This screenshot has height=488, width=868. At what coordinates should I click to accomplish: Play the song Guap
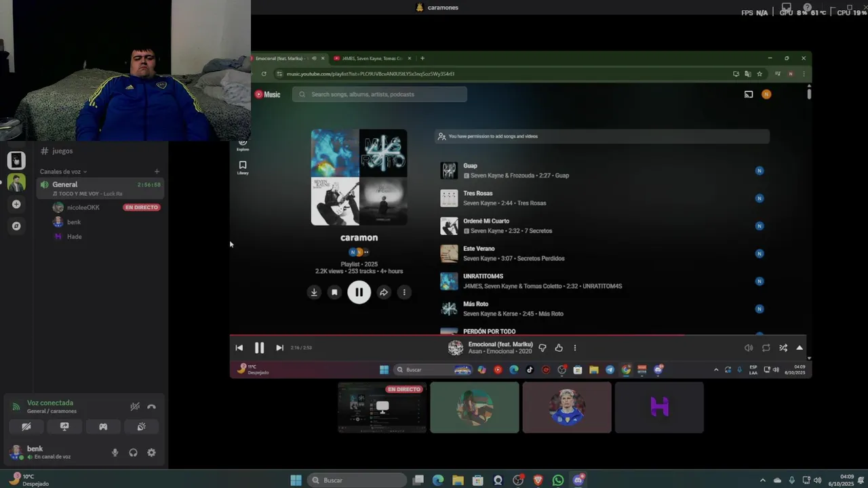click(x=470, y=165)
